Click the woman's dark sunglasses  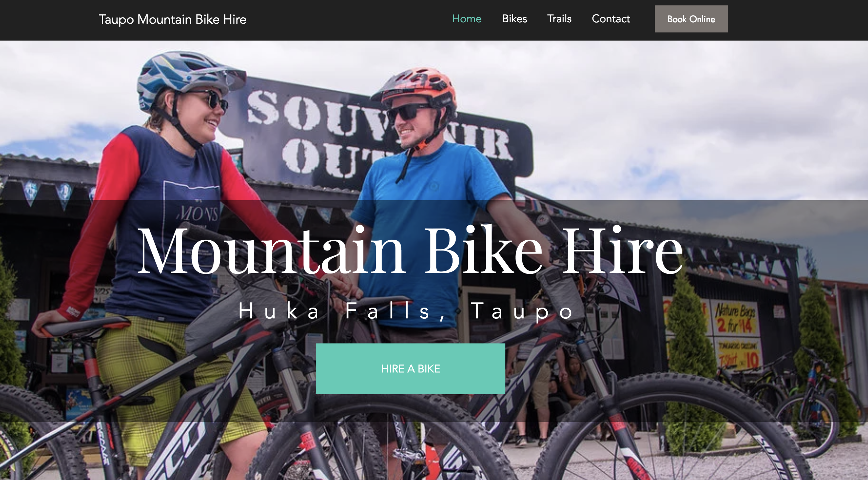click(210, 99)
